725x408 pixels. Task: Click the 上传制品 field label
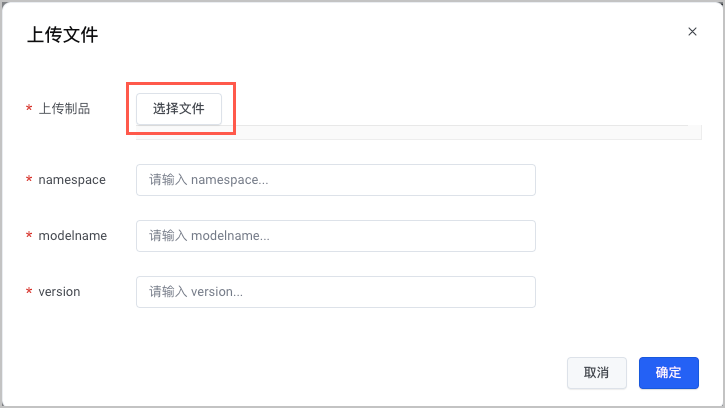pyautogui.click(x=64, y=109)
